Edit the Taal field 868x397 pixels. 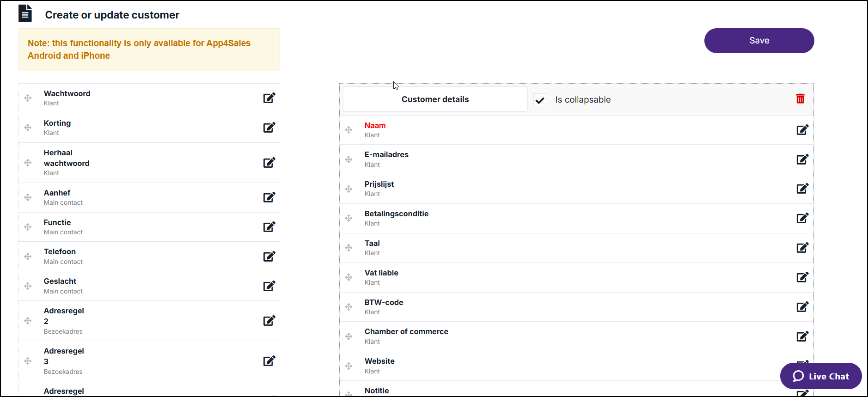tap(802, 248)
